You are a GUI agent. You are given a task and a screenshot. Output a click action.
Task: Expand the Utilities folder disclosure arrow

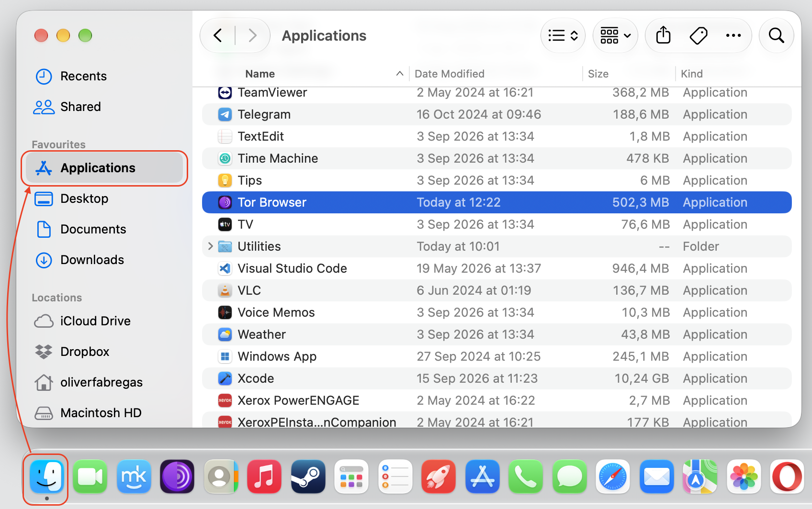click(x=210, y=246)
